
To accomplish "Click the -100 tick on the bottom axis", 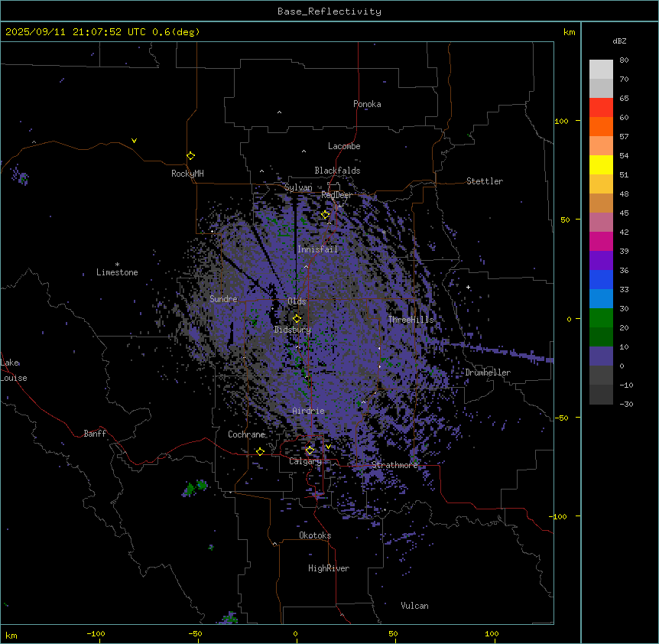I will [96, 633].
